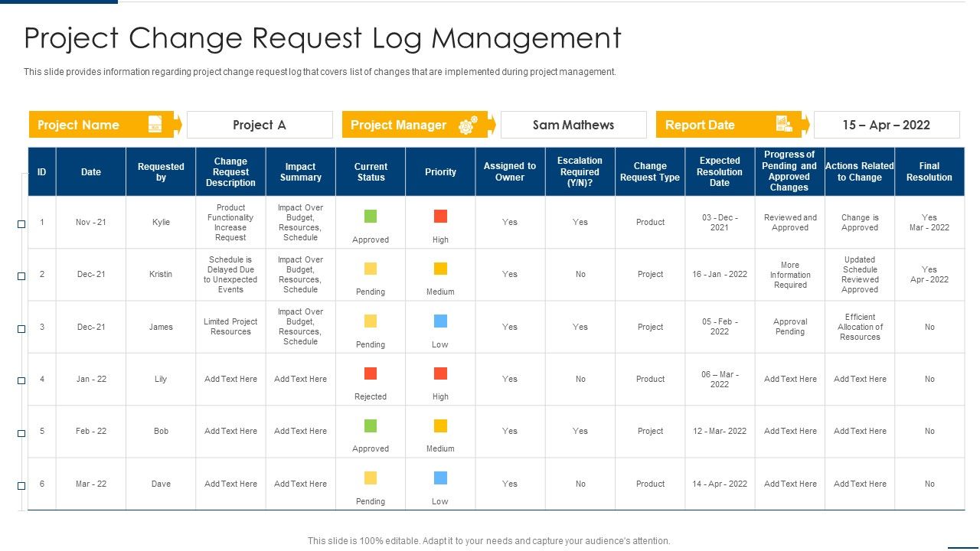980x551 pixels.
Task: Click the Assigned to Owner header
Action: tap(510, 172)
